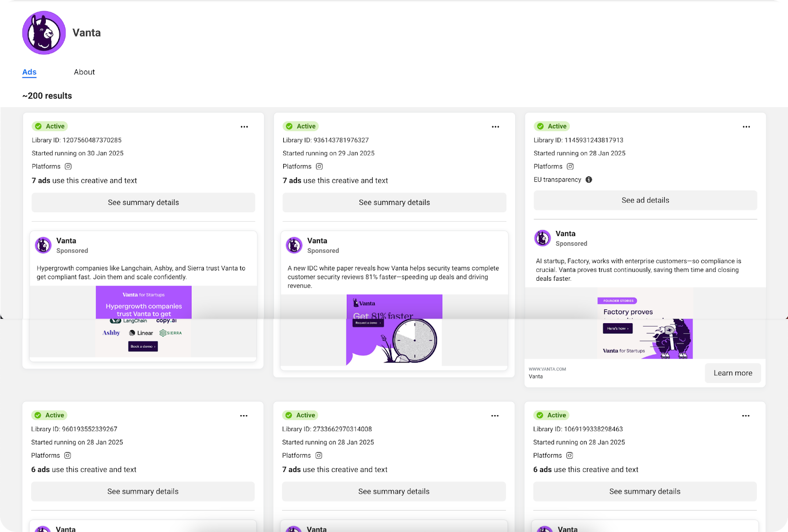788x532 pixels.
Task: Click Instagram platform icon on ad 1069199338298463
Action: [x=570, y=456]
